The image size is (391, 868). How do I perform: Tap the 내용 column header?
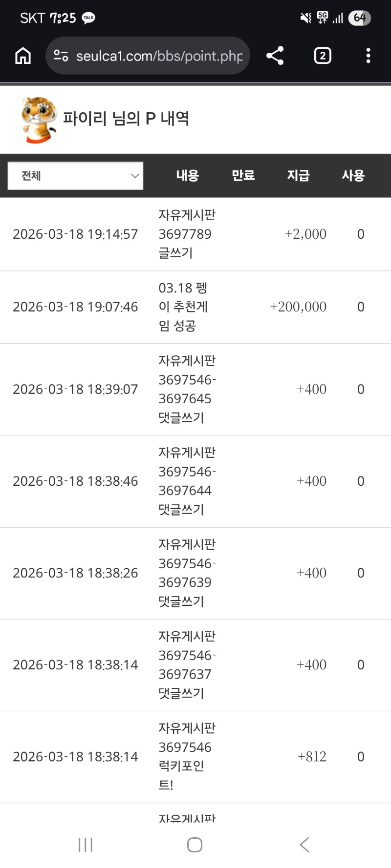[187, 176]
